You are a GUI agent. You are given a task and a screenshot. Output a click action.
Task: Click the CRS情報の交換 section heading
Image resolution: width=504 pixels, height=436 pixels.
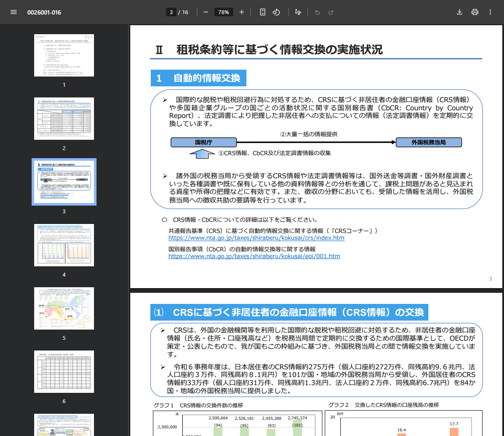coord(289,312)
